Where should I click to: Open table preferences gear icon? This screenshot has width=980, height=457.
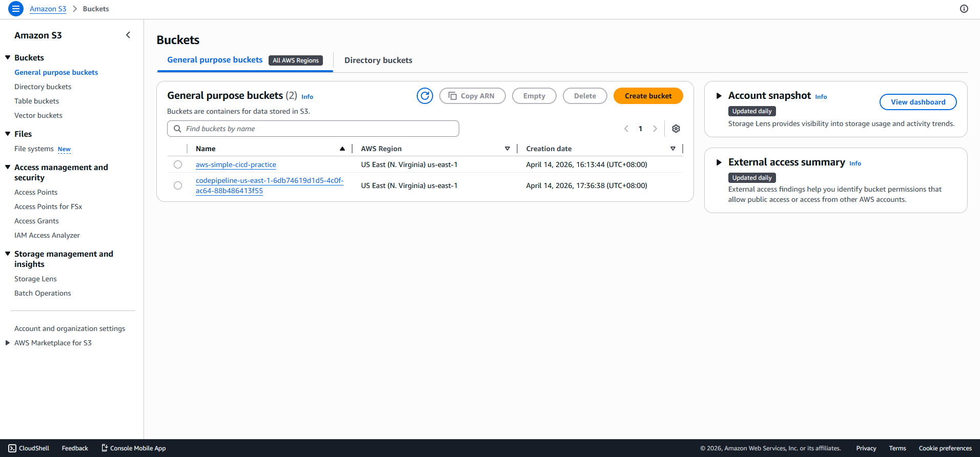pos(676,129)
